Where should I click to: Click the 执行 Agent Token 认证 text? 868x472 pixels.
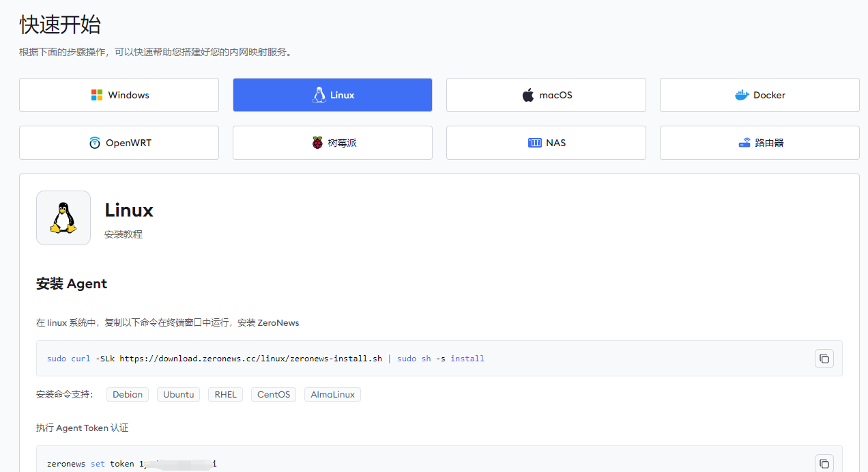coord(82,428)
